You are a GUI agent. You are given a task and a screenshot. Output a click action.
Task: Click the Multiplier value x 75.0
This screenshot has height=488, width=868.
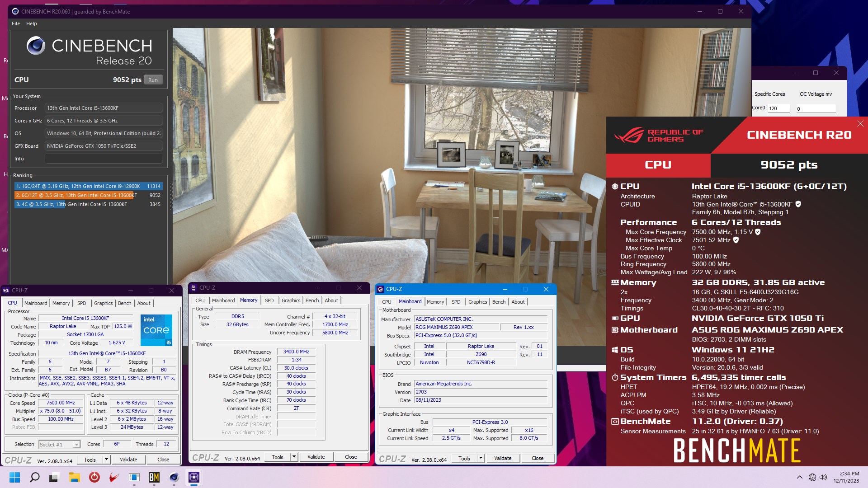(x=61, y=411)
